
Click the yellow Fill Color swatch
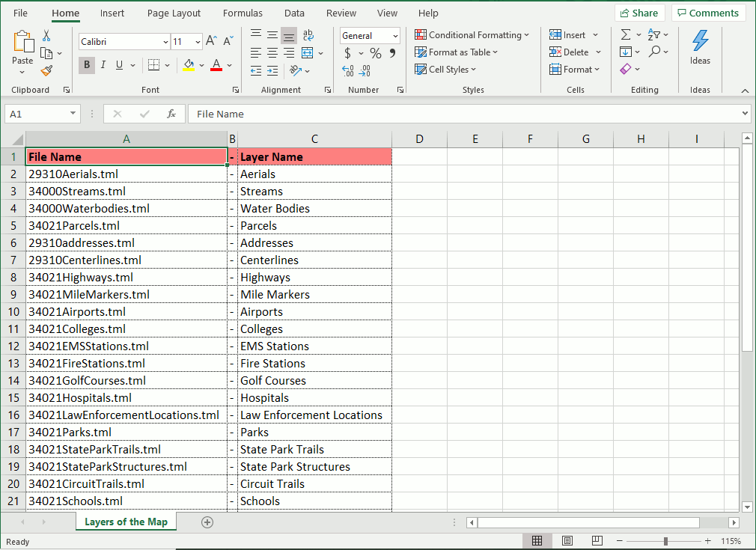click(x=189, y=65)
